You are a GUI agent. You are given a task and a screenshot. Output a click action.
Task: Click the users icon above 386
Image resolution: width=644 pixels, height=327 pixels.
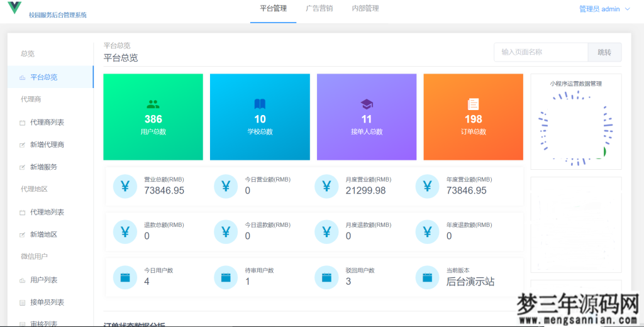click(153, 104)
